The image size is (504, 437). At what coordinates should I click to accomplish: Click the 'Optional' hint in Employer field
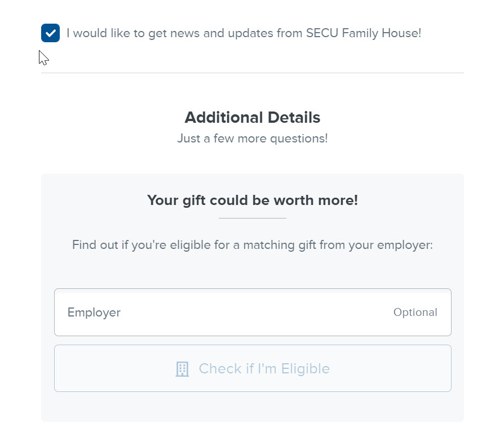[415, 313]
